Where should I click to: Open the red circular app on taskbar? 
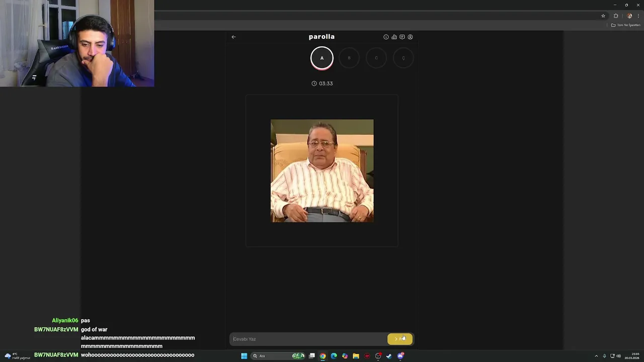pyautogui.click(x=367, y=356)
